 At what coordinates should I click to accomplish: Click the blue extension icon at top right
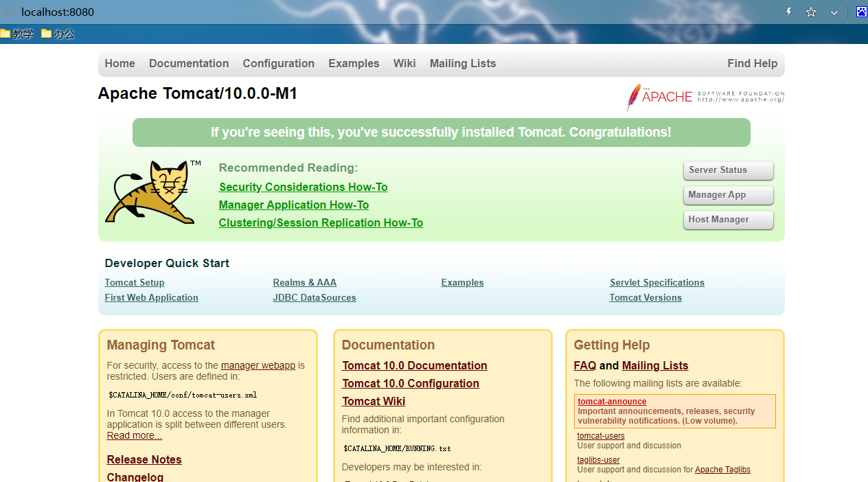click(862, 12)
